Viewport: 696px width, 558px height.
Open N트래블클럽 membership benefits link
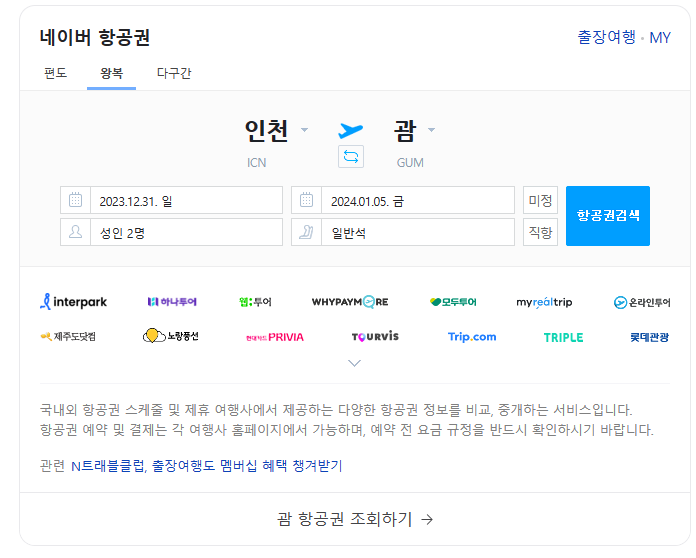coord(206,466)
